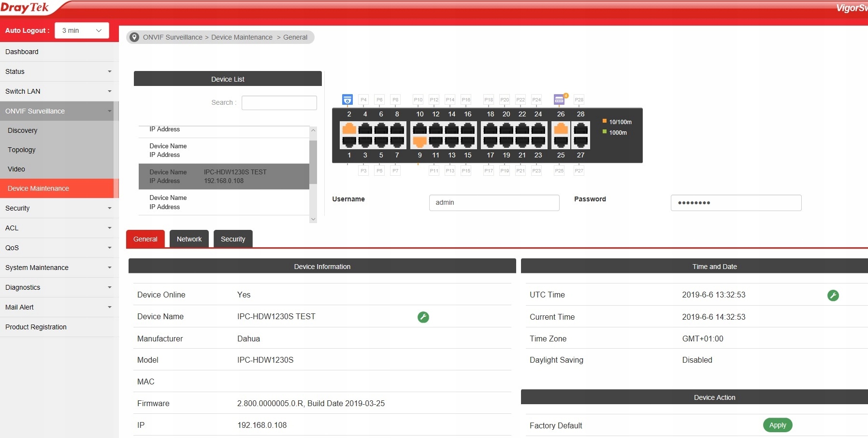
Task: Open the Topology page in the sidebar
Action: pos(22,150)
